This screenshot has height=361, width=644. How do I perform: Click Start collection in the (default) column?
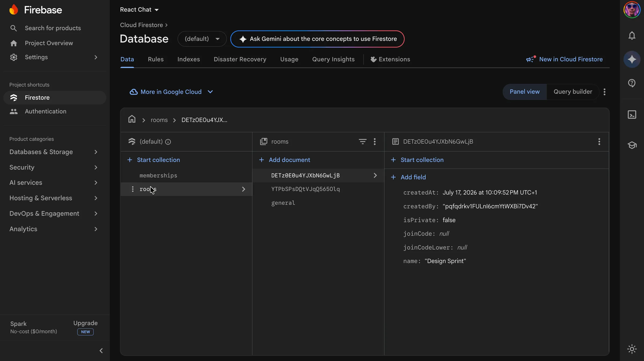154,160
